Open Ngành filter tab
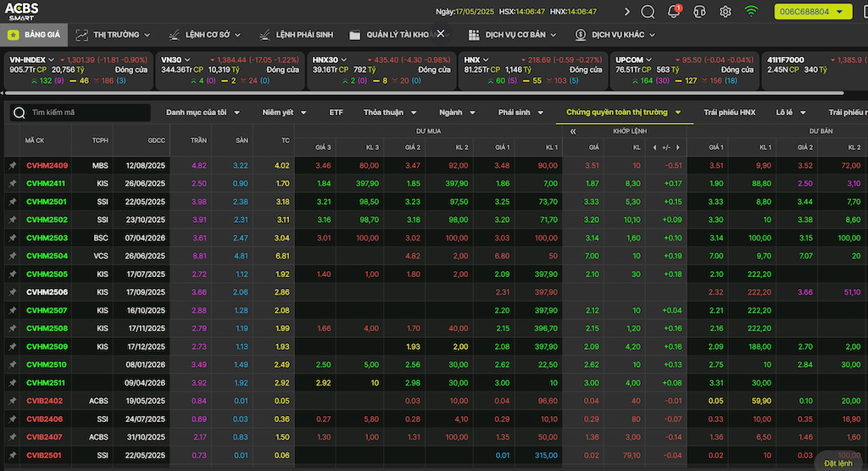The width and height of the screenshot is (868, 471). click(457, 113)
